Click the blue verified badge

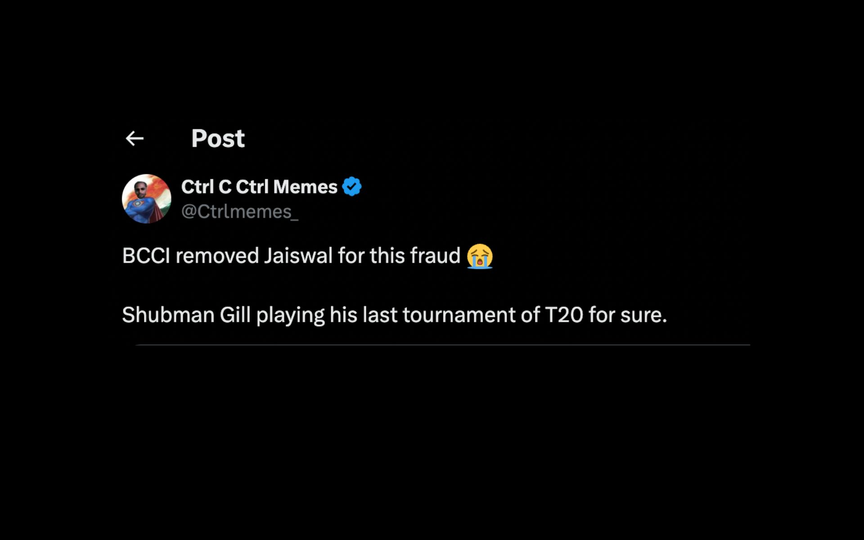coord(352,187)
